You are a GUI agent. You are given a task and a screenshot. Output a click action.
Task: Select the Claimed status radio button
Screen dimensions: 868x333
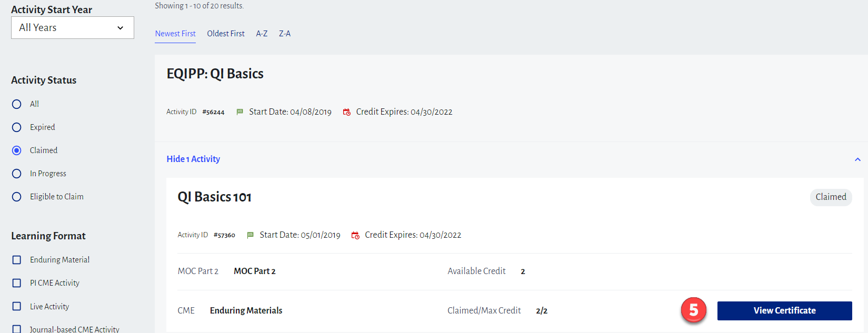tap(17, 150)
